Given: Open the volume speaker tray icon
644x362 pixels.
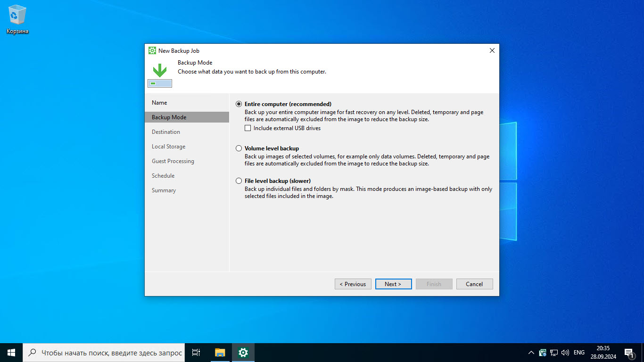Looking at the screenshot, I should 565,353.
